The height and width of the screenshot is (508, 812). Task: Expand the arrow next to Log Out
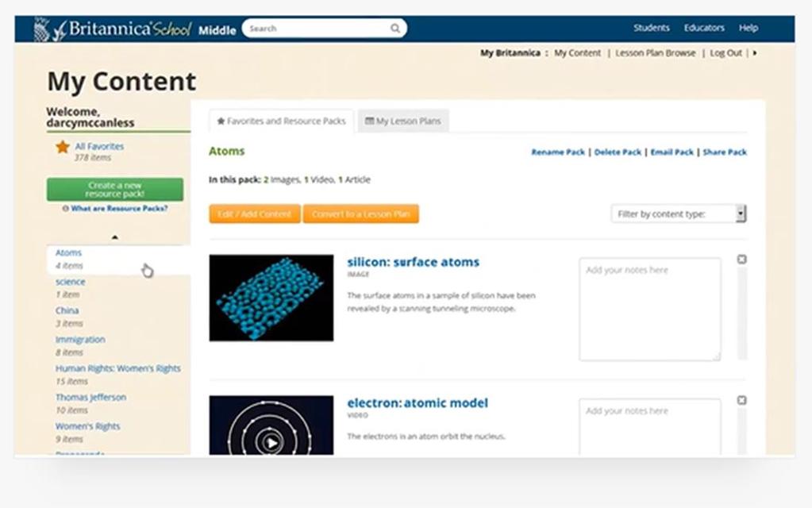(x=755, y=53)
